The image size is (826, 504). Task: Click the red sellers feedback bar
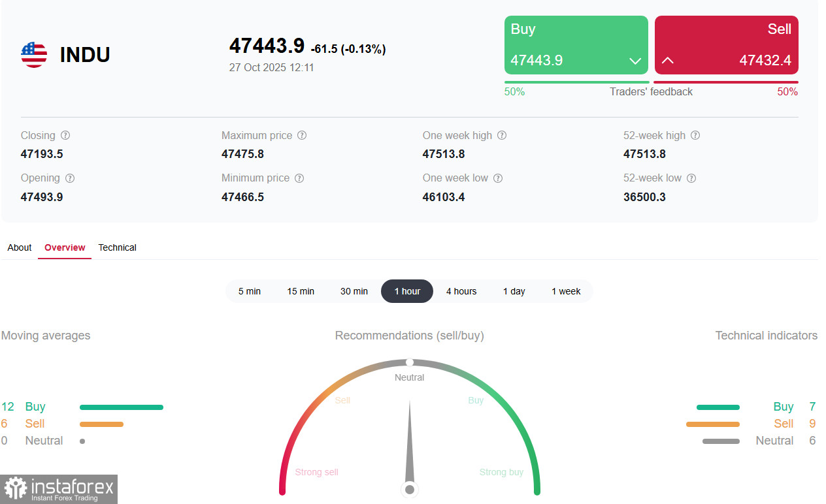726,82
